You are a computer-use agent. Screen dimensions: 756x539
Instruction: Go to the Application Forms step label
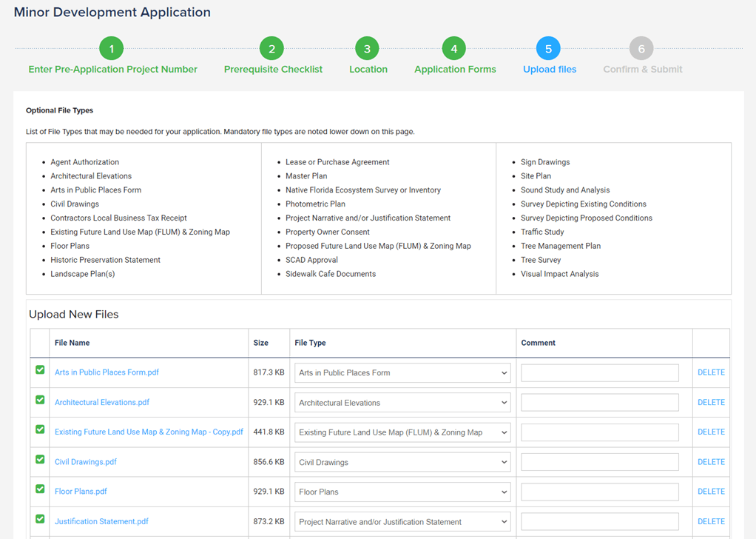[x=455, y=70]
